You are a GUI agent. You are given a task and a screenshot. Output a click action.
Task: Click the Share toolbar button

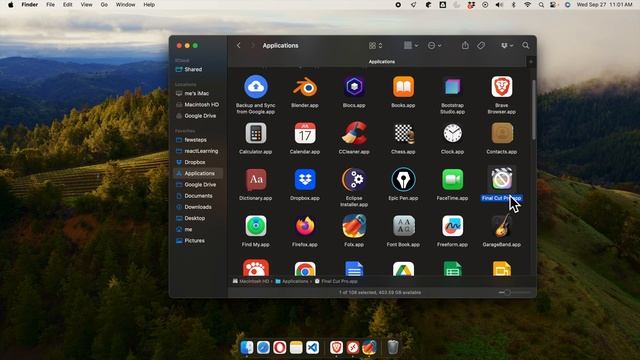465,45
